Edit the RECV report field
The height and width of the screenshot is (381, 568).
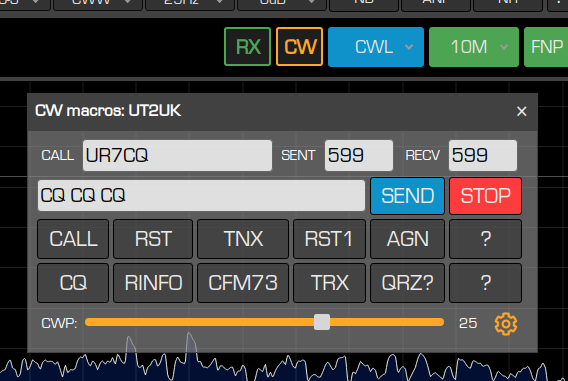[483, 155]
